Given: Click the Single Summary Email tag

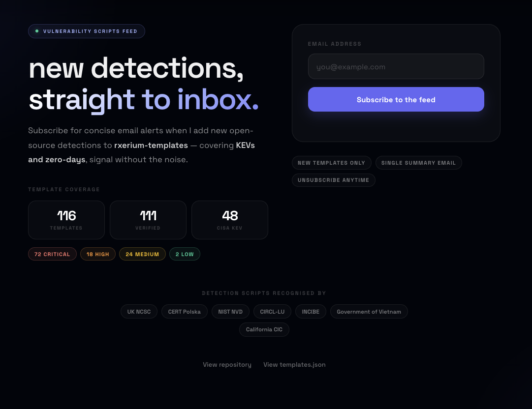Looking at the screenshot, I should pyautogui.click(x=418, y=163).
